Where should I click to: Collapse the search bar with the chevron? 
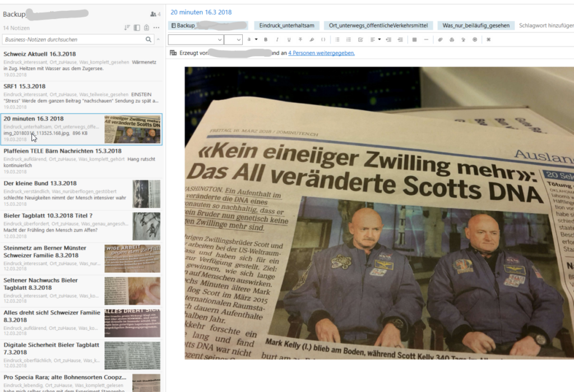158,39
